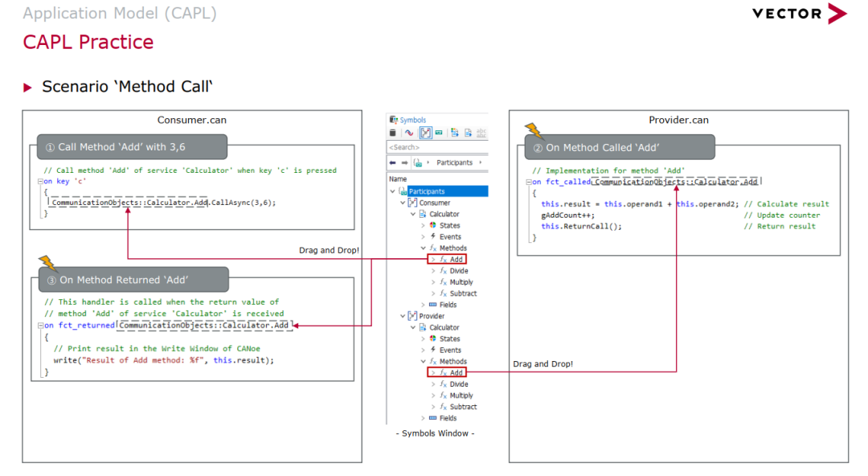Expand States under Consumer
The height and width of the screenshot is (476, 868).
[423, 225]
